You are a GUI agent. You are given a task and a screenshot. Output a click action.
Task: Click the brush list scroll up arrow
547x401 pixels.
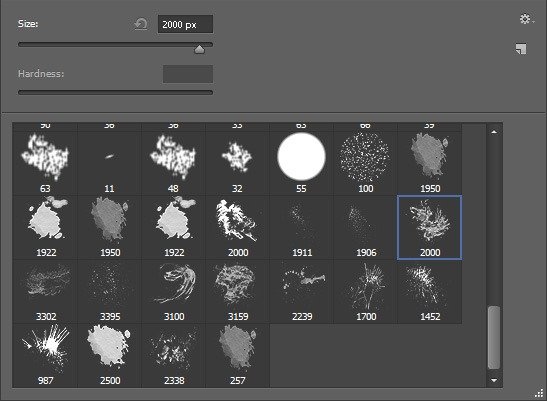pos(494,132)
